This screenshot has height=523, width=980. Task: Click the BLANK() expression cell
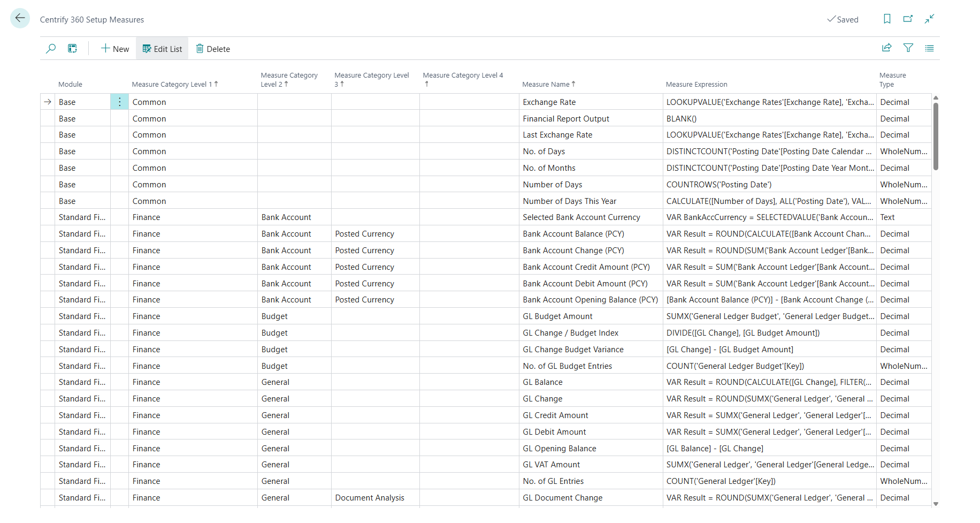coord(770,118)
